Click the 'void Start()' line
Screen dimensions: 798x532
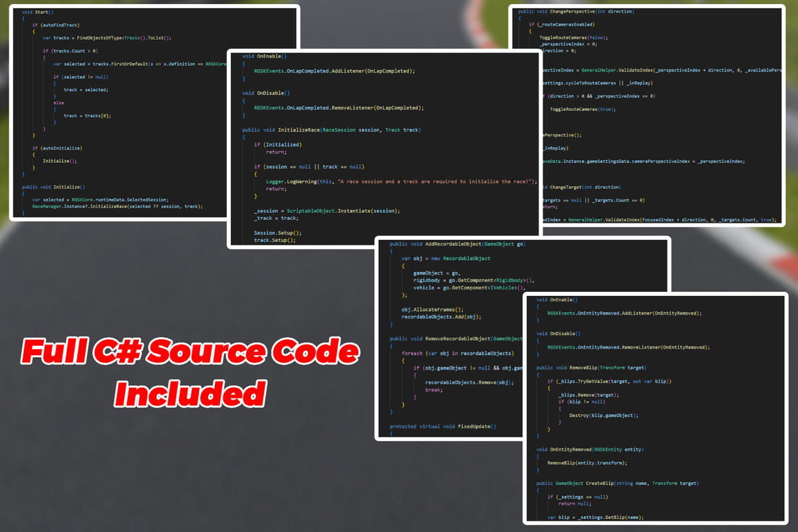[37, 13]
